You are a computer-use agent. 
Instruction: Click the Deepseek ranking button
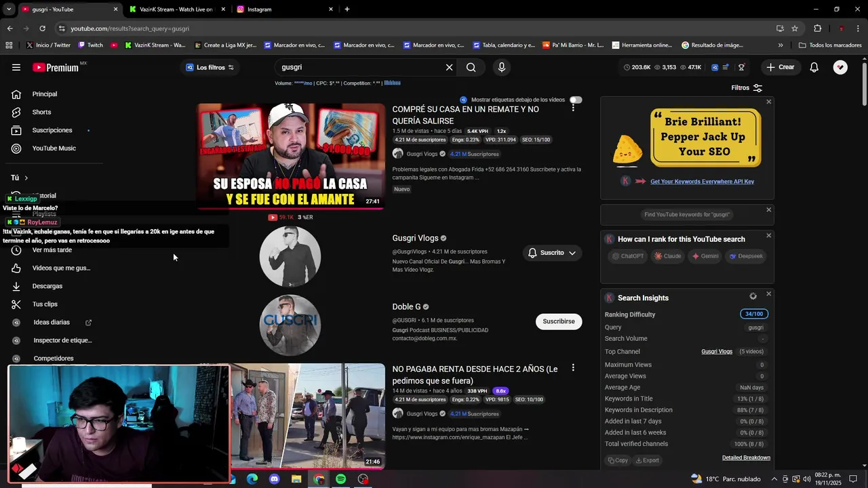746,256
